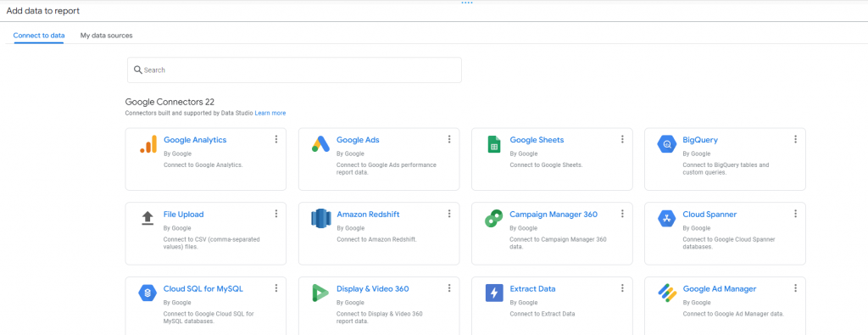Image resolution: width=868 pixels, height=335 pixels.
Task: Expand options menu for Amazon Redshift
Action: coord(449,214)
